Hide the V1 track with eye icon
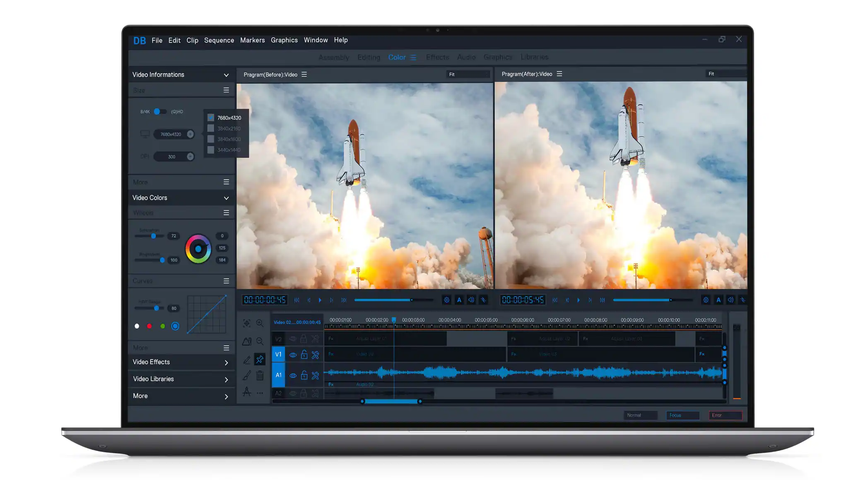This screenshot has width=868, height=480. click(293, 355)
